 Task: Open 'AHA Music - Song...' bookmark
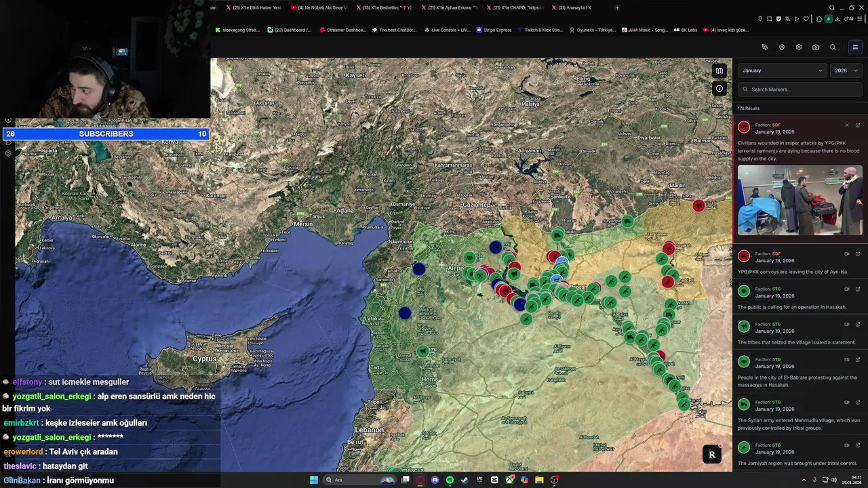pos(644,30)
